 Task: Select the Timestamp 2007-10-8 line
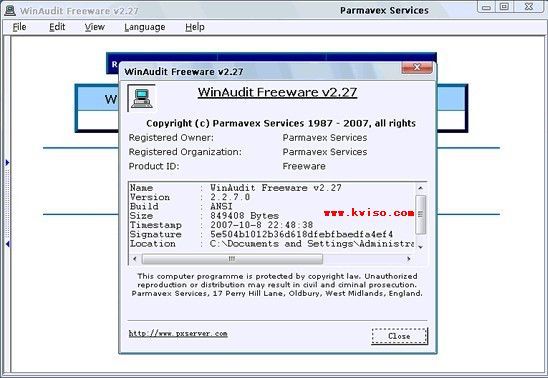coord(222,225)
